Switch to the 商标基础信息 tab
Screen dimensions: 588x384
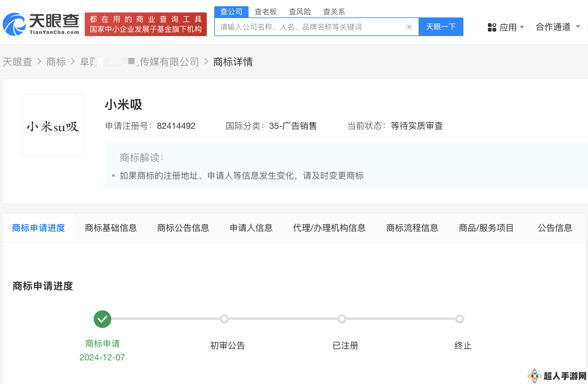click(111, 228)
